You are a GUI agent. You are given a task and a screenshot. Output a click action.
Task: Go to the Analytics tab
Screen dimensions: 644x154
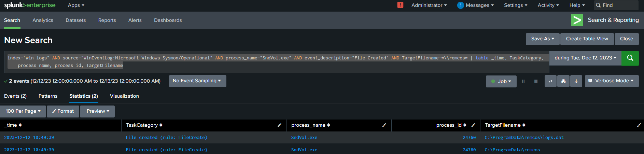pyautogui.click(x=43, y=20)
